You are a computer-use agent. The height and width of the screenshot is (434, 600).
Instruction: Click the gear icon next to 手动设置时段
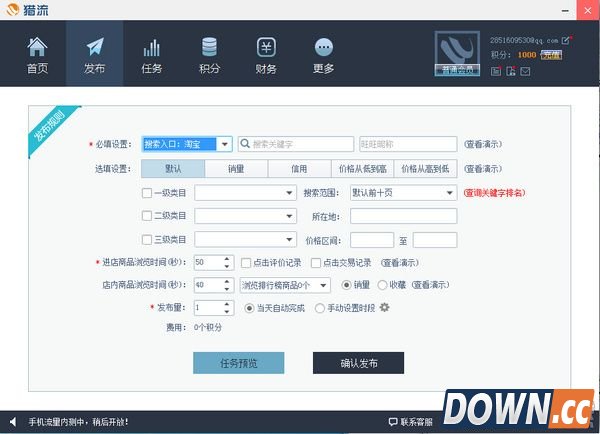[385, 307]
